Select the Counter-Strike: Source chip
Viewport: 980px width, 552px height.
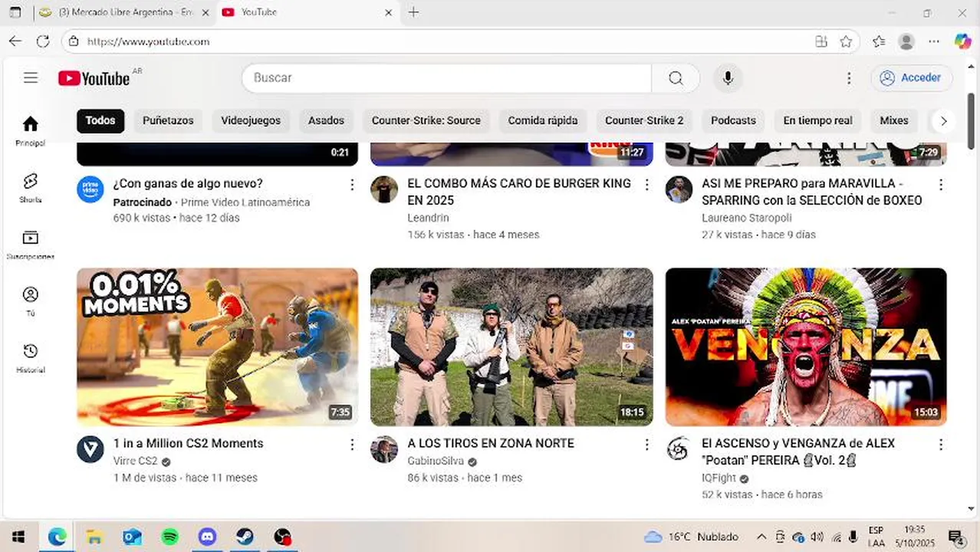[426, 120]
